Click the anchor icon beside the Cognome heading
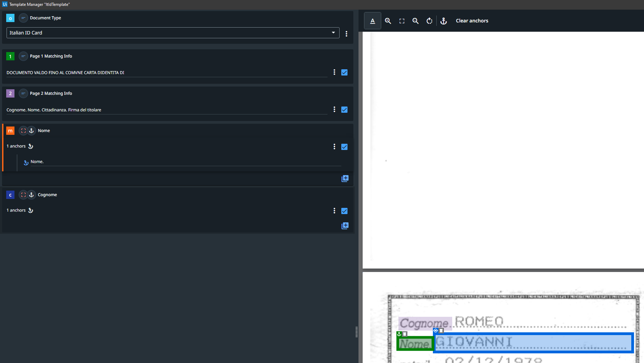 pos(31,195)
